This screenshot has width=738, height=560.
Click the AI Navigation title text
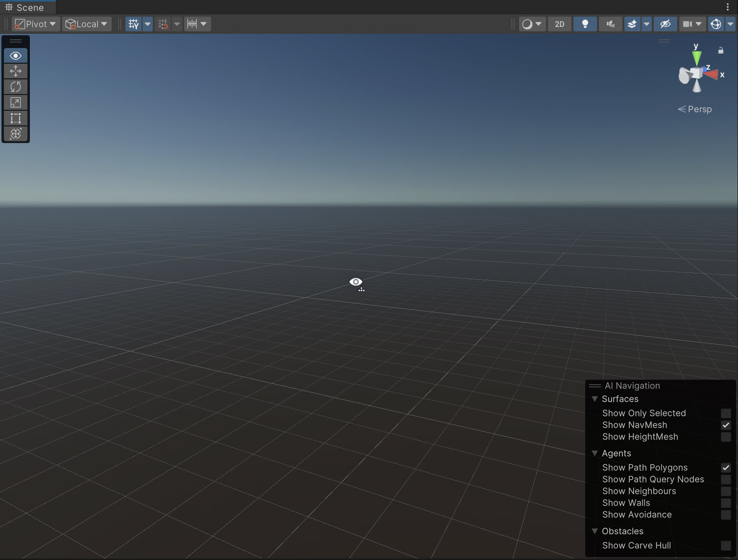(632, 386)
